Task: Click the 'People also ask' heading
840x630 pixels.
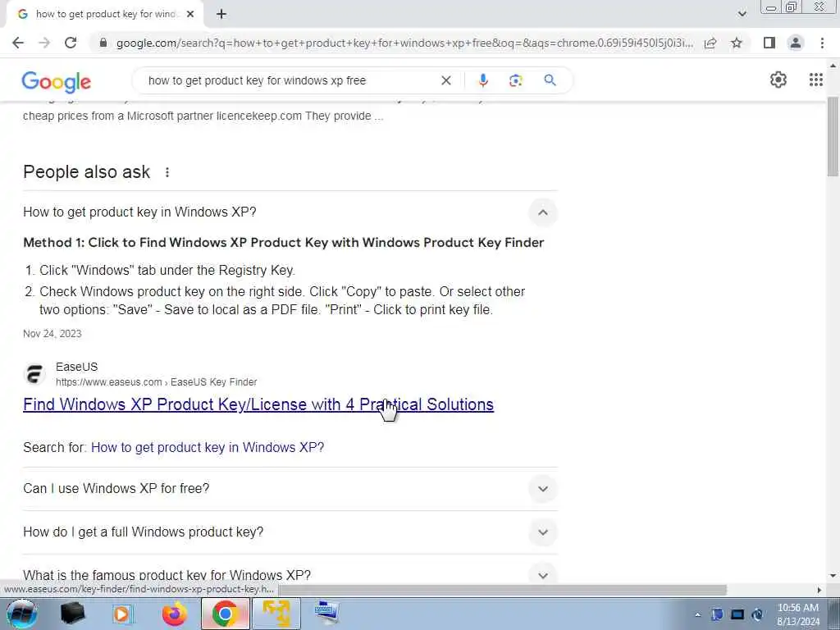Action: coord(86,172)
